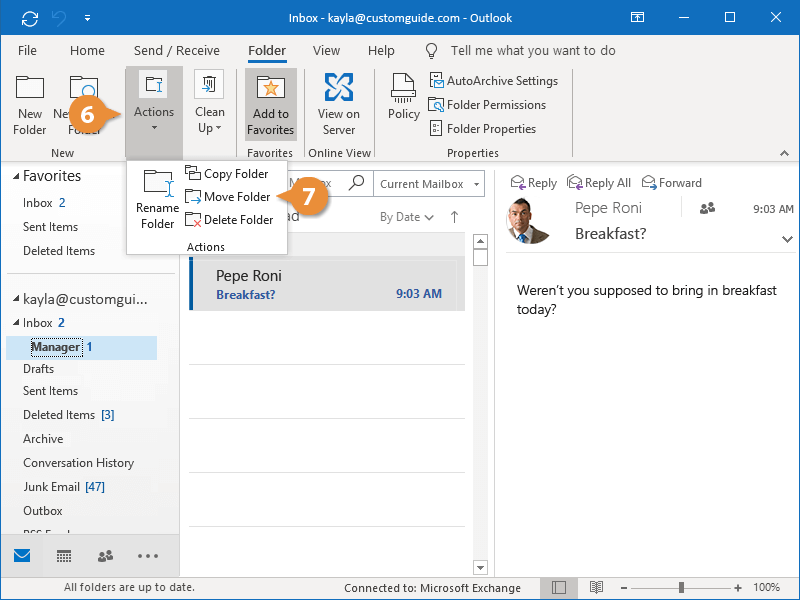Open the Junk Email [47] folder
Viewport: 800px width, 600px height.
coord(64,487)
